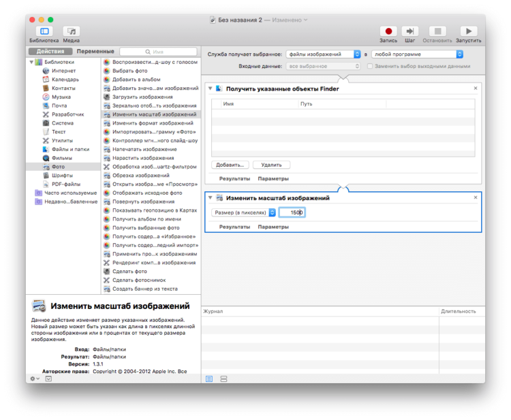Open the Медиа media browser
The image size is (511, 420).
pos(72,31)
